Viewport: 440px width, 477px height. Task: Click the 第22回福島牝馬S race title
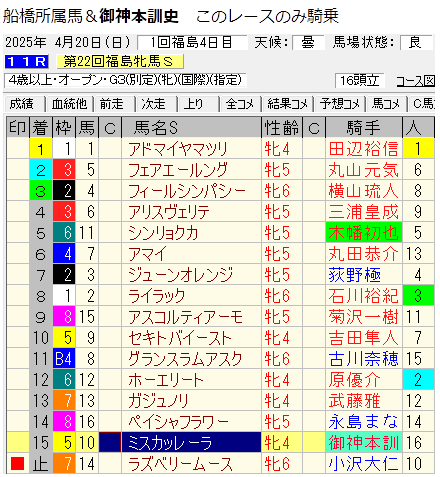click(120, 62)
